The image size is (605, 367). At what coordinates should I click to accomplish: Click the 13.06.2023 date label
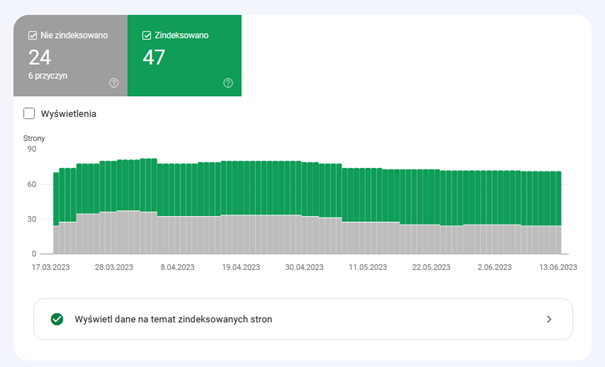tap(558, 267)
